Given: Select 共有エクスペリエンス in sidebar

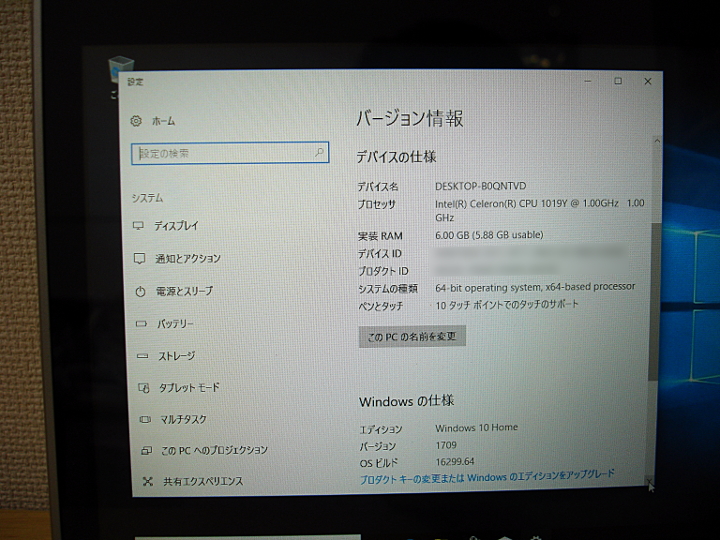Looking at the screenshot, I should click(203, 481).
